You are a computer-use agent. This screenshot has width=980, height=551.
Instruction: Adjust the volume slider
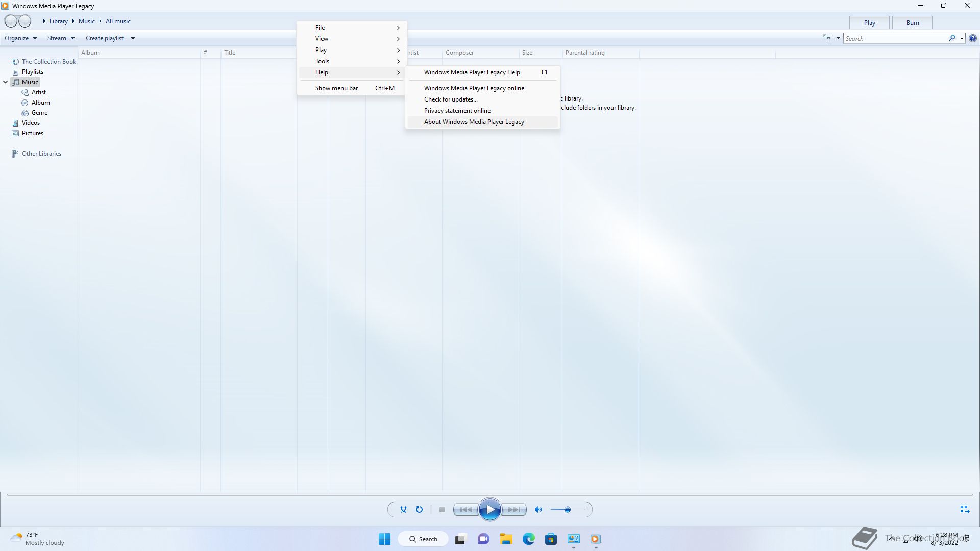click(568, 509)
